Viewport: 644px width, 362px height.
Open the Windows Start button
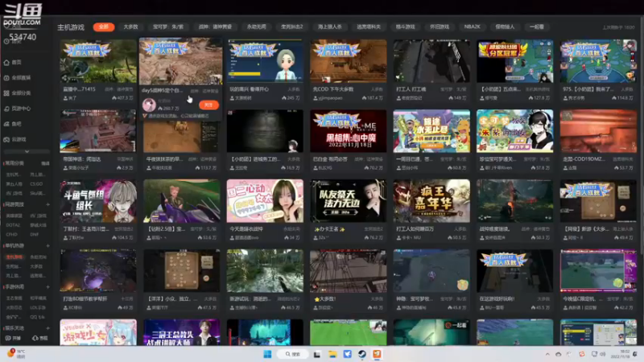[x=267, y=354]
